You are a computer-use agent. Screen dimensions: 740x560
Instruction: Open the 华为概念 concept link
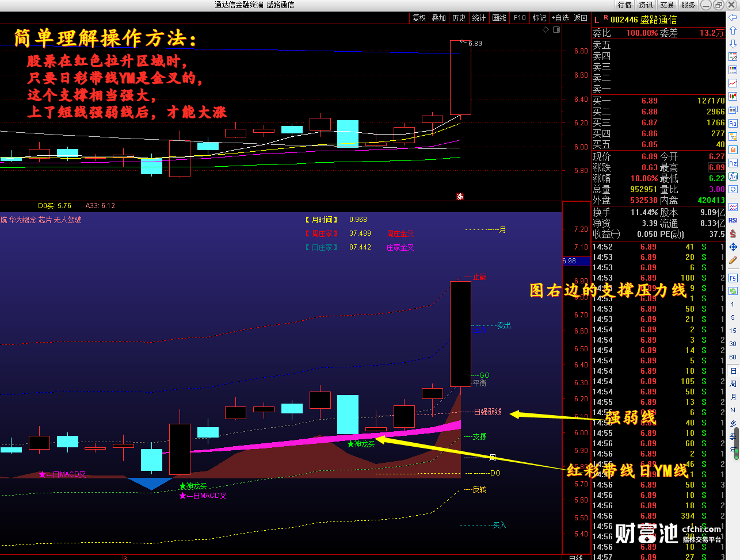coord(22,220)
